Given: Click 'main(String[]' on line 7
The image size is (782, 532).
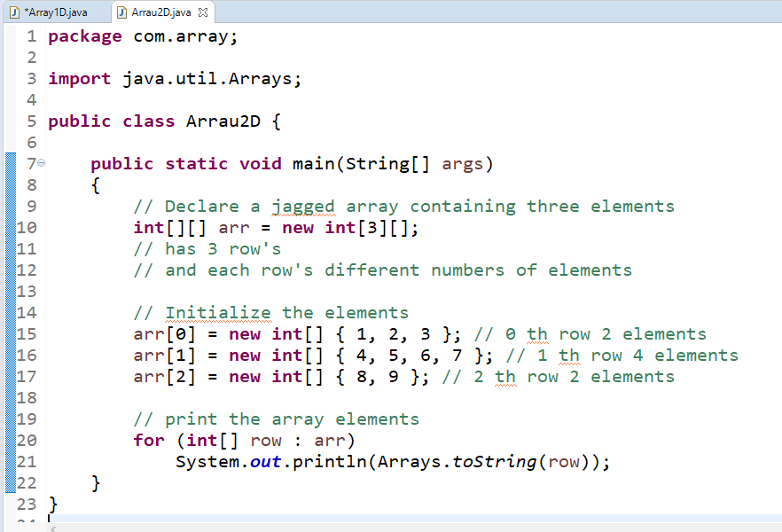Looking at the screenshot, I should pos(361,164).
